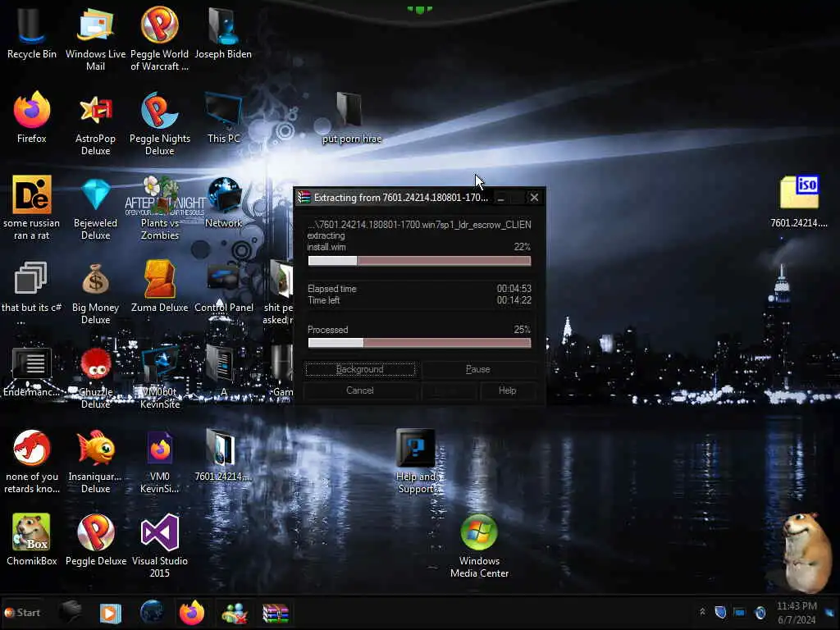Open WinRAR from the taskbar
Image resolution: width=840 pixels, height=630 pixels.
pyautogui.click(x=276, y=613)
